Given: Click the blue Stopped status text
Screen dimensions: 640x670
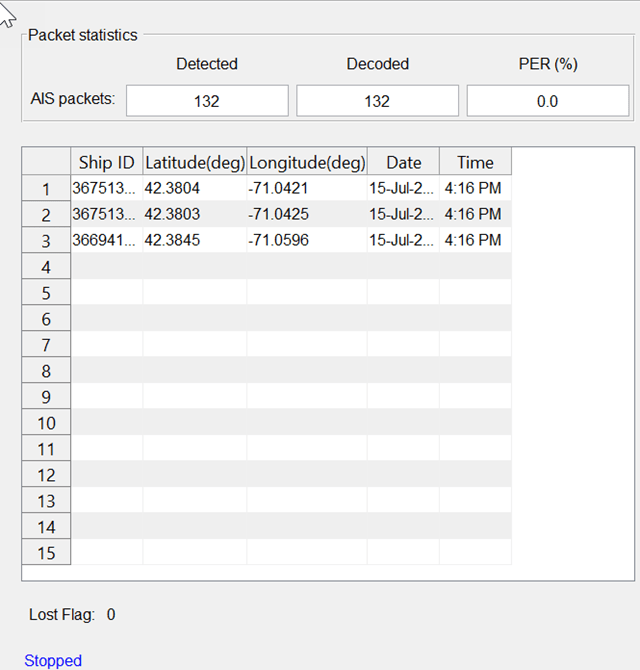Looking at the screenshot, I should (x=53, y=660).
